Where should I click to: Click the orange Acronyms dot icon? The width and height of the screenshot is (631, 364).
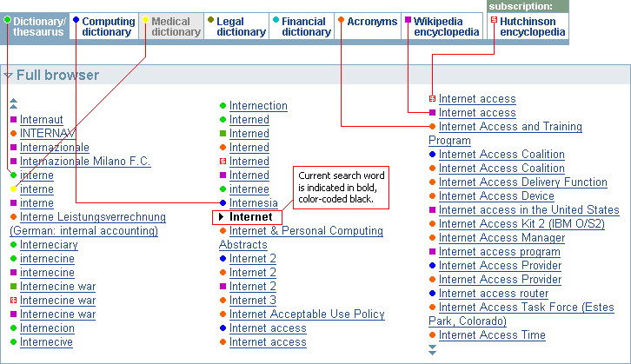pos(341,19)
